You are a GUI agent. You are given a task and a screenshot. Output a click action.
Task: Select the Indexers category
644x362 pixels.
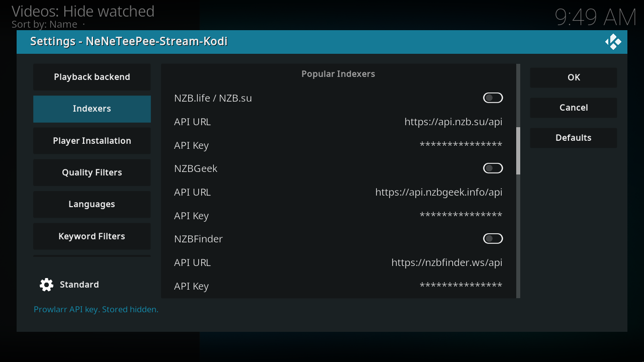92,109
